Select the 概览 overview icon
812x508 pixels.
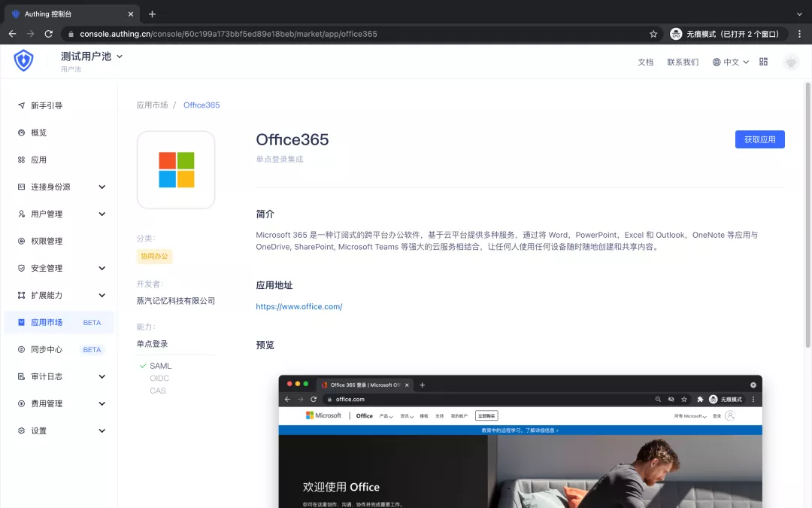point(21,132)
